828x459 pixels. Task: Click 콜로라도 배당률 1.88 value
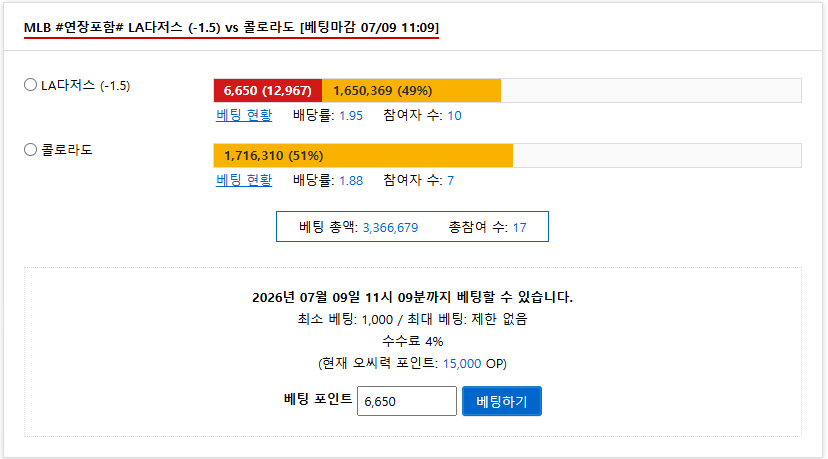[351, 181]
